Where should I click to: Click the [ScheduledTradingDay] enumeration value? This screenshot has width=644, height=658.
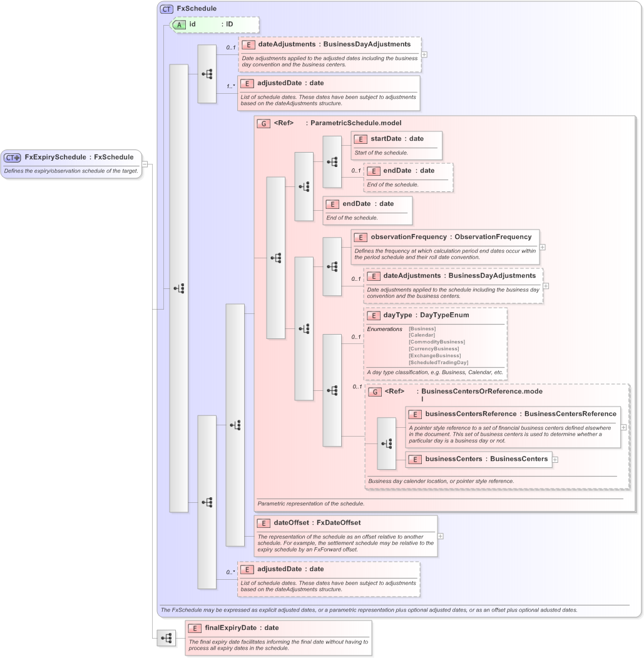pos(438,363)
